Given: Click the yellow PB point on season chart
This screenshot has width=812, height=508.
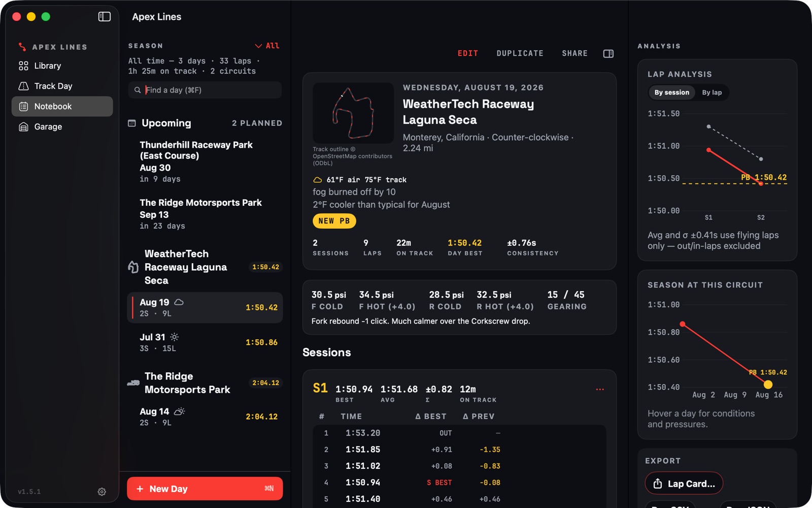Looking at the screenshot, I should (768, 385).
